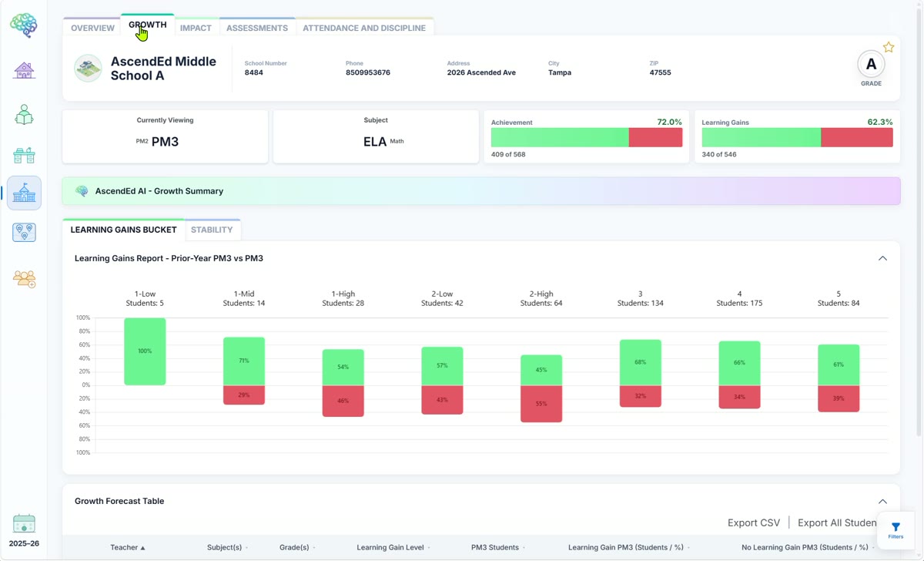This screenshot has width=924, height=561.
Task: Sort by Learning Gain PM3 column
Action: [628, 547]
